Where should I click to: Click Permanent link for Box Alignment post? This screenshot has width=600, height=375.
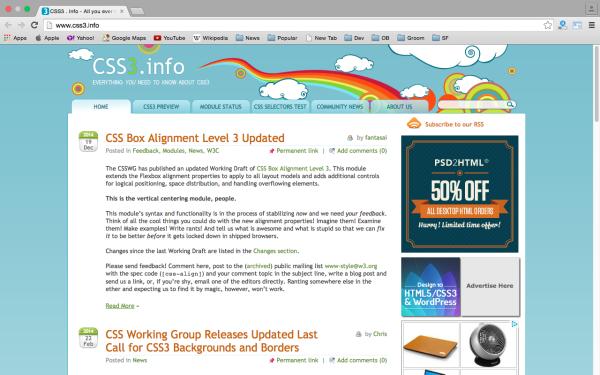pos(297,150)
